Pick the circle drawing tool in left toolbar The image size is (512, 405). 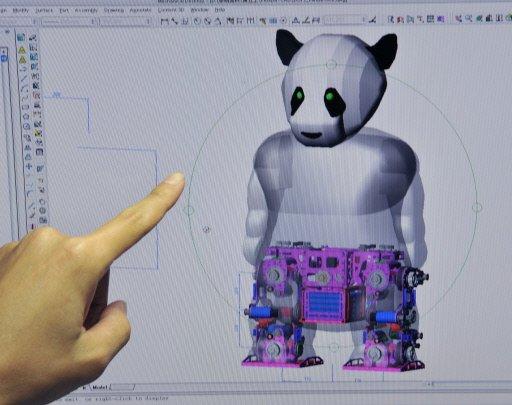point(26,126)
